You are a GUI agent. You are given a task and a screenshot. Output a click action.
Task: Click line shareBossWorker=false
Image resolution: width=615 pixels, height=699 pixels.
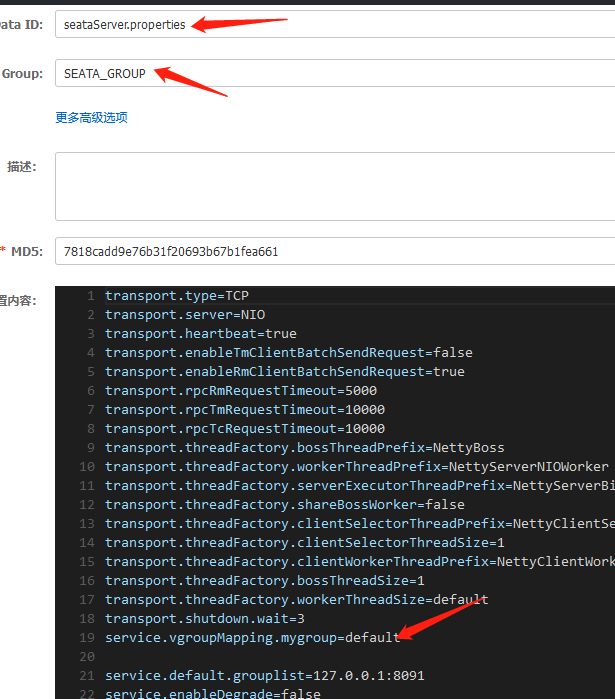coord(285,505)
